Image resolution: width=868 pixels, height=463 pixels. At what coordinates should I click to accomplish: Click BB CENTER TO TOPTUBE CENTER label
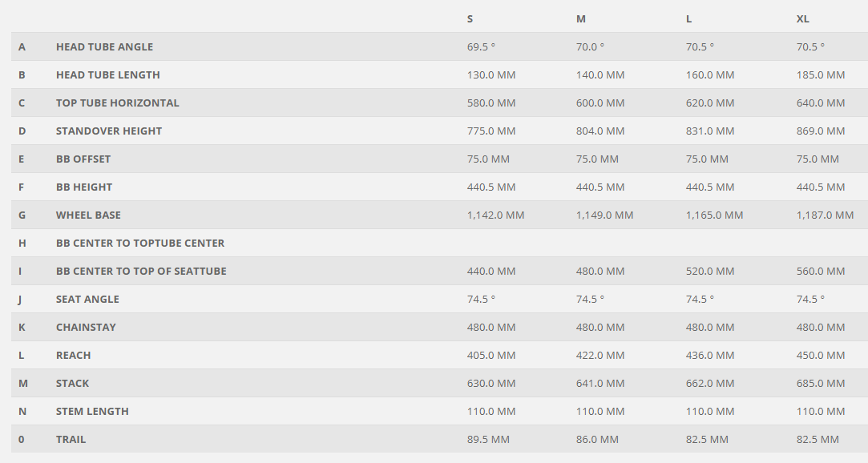(140, 243)
